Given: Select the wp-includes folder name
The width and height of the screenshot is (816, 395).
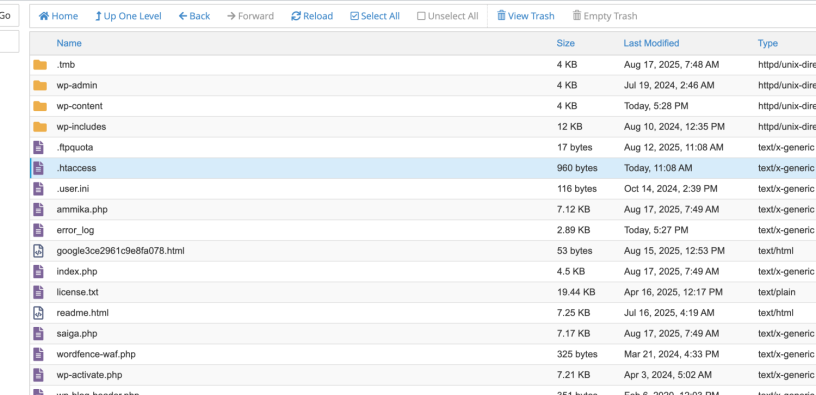Looking at the screenshot, I should pyautogui.click(x=81, y=127).
